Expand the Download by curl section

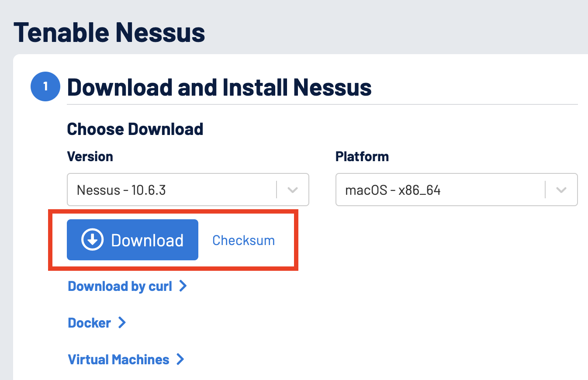(120, 287)
